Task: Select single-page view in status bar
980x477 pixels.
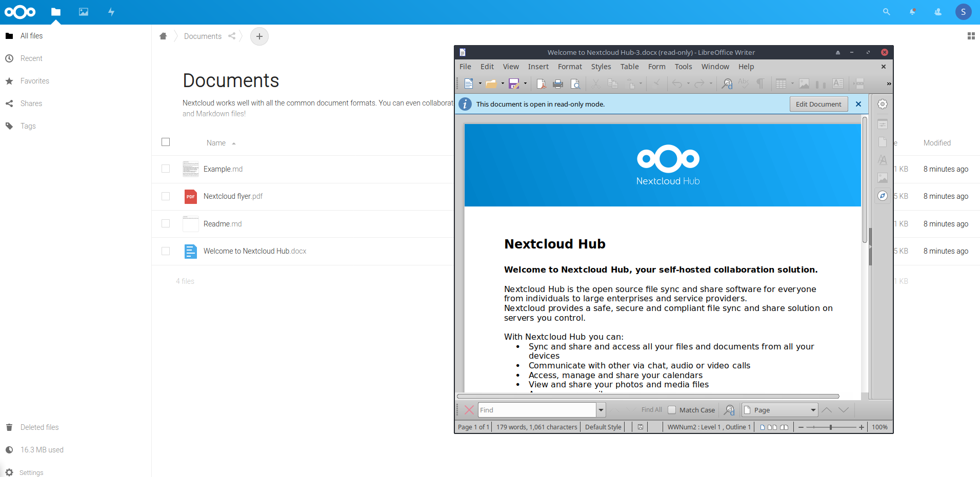Action: 763,427
